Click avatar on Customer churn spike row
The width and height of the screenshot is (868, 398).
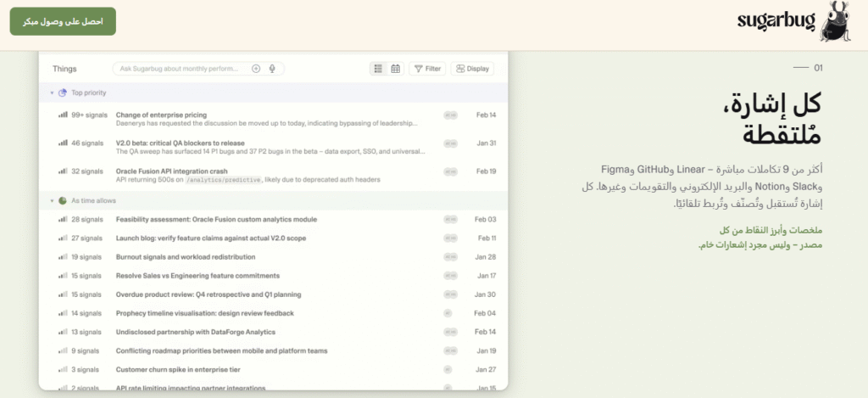point(448,369)
